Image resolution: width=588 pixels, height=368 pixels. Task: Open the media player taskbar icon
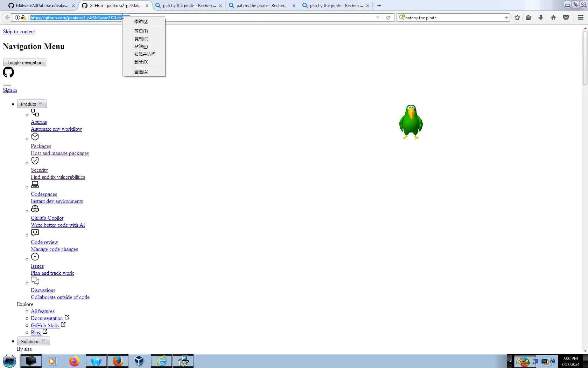pyautogui.click(x=52, y=361)
